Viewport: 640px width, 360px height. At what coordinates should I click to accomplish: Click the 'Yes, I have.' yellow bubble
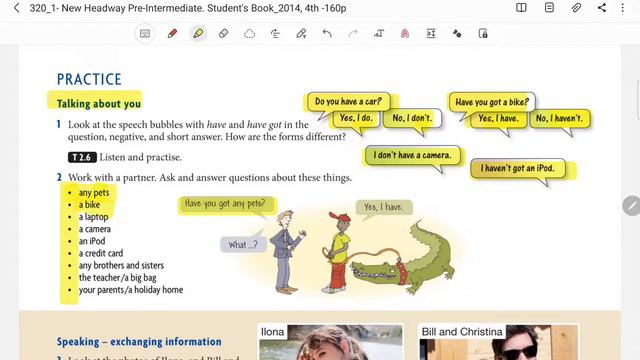click(x=498, y=118)
